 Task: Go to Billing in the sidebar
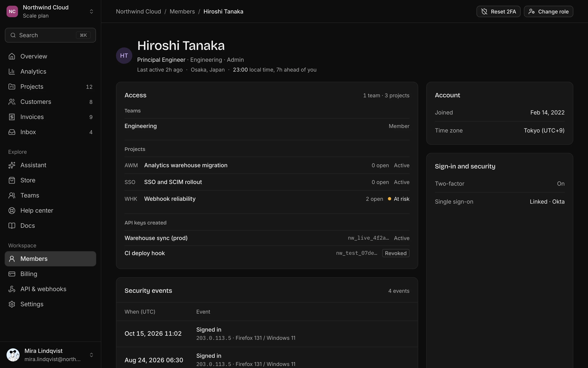tap(50, 274)
